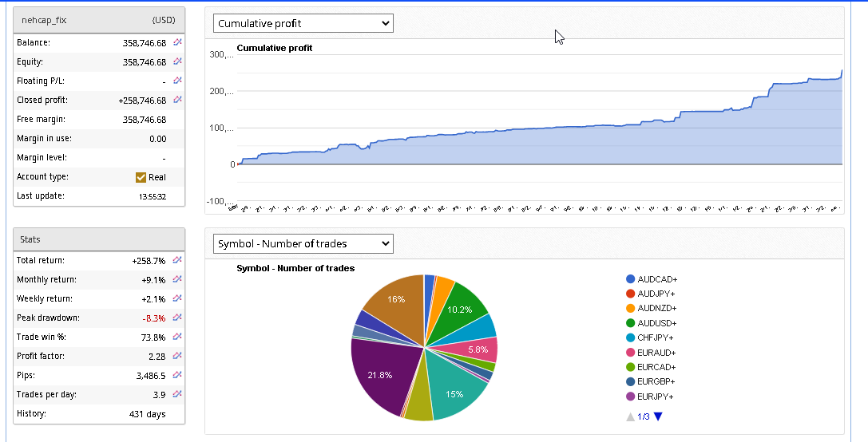
Task: Click the Real account type checkmark
Action: click(x=141, y=177)
